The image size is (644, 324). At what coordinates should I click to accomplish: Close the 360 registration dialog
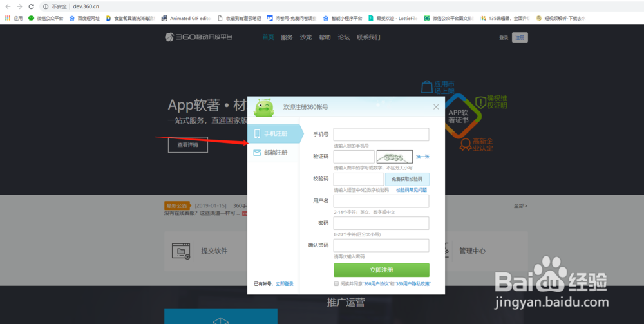point(436,107)
